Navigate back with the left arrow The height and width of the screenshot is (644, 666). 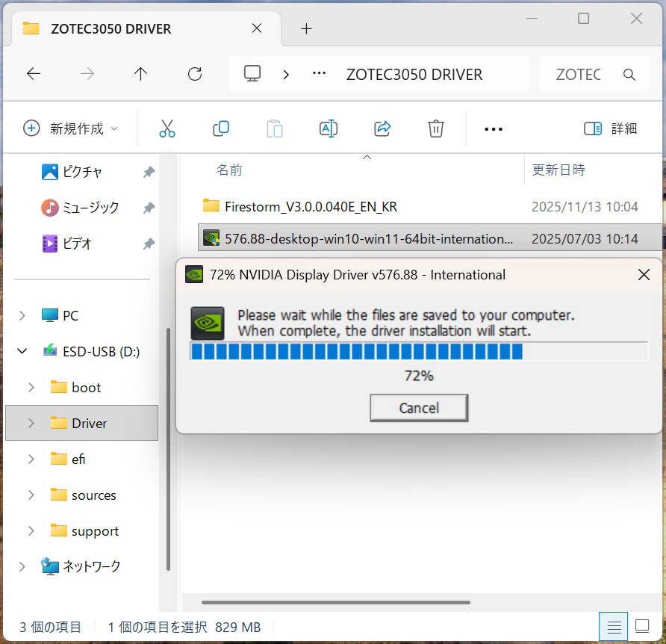click(34, 74)
